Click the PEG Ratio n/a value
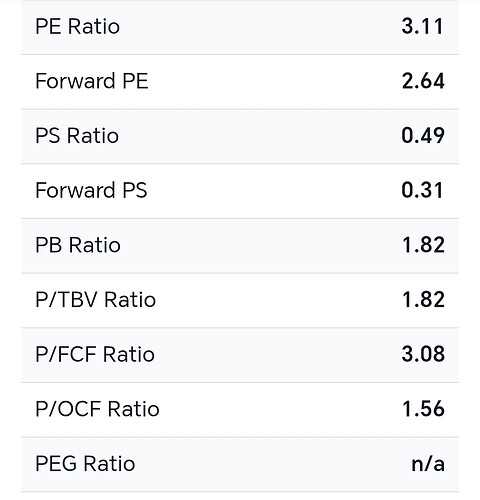This screenshot has height=500, width=480. (428, 464)
